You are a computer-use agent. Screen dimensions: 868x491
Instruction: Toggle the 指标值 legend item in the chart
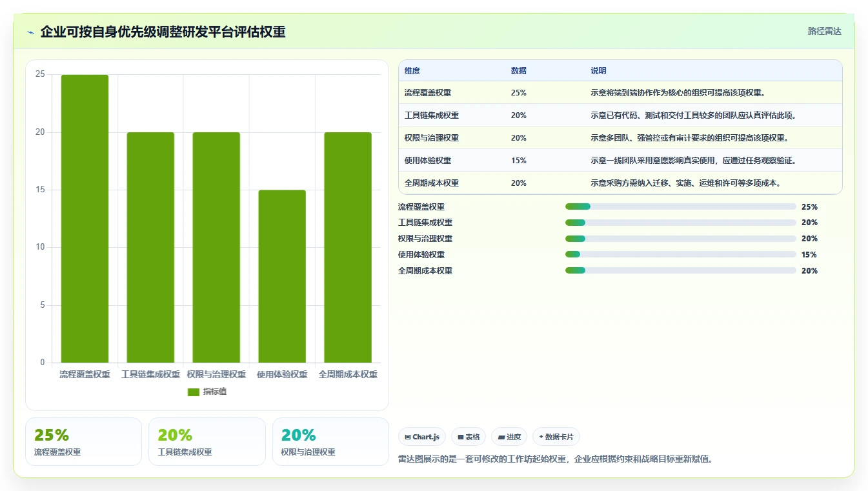(207, 392)
